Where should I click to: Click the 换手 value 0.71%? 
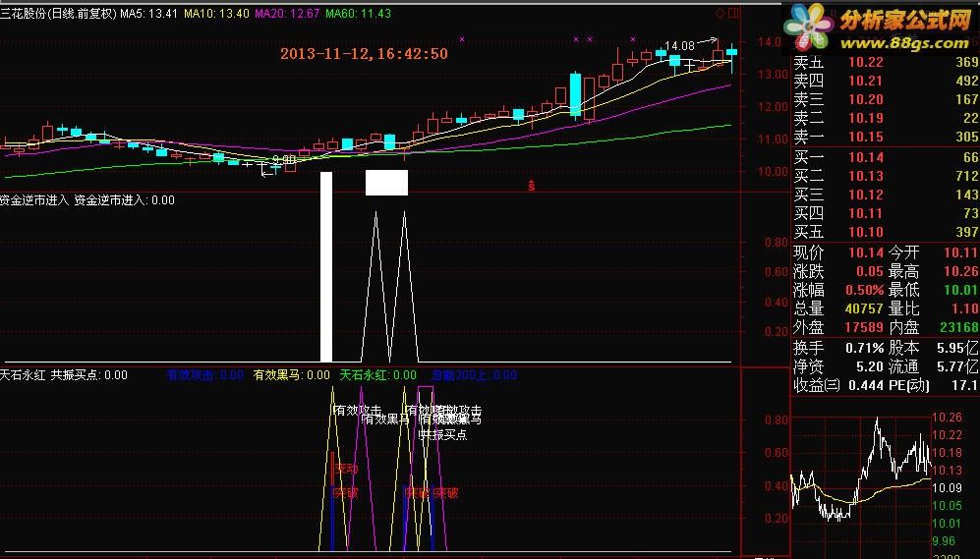[864, 348]
